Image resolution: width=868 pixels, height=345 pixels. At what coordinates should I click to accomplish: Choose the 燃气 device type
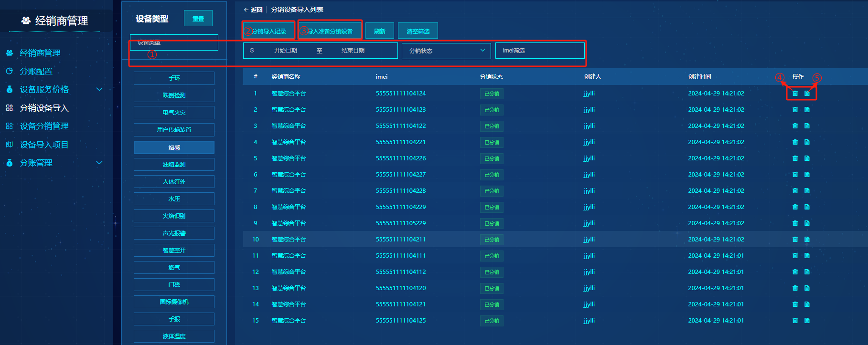(x=174, y=268)
